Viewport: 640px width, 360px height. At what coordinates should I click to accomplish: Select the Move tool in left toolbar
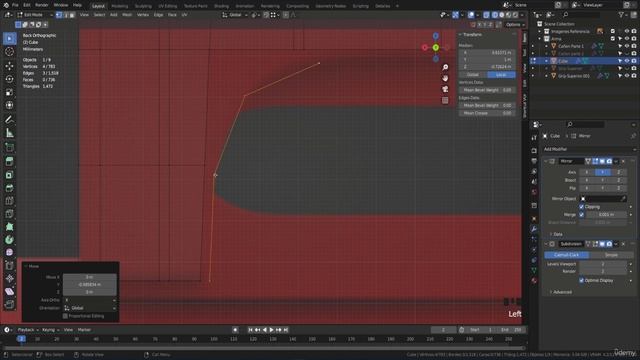pyautogui.click(x=9, y=66)
